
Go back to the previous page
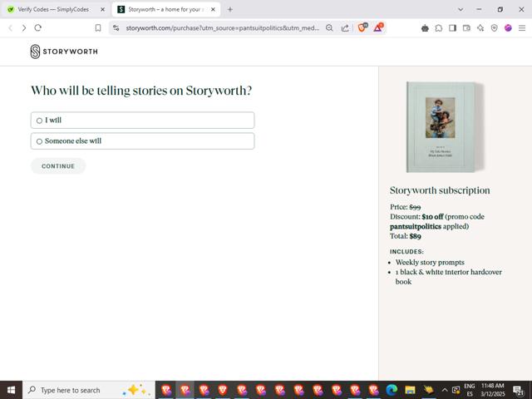coord(11,27)
